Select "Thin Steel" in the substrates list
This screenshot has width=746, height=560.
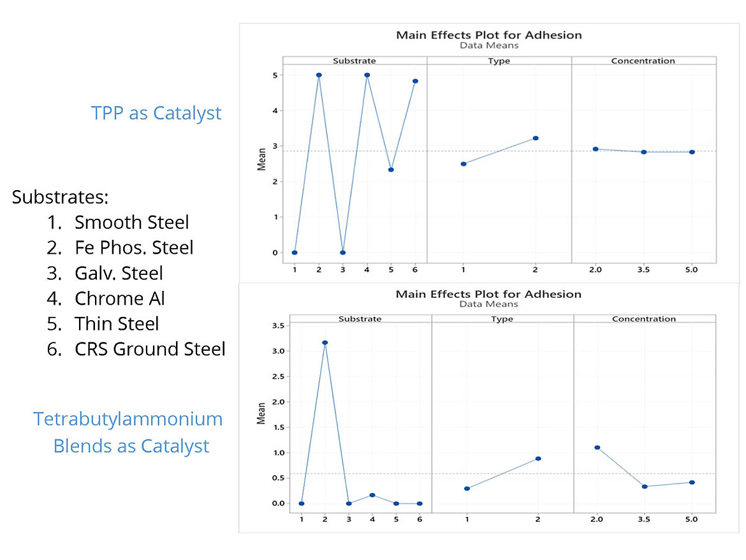point(117,324)
